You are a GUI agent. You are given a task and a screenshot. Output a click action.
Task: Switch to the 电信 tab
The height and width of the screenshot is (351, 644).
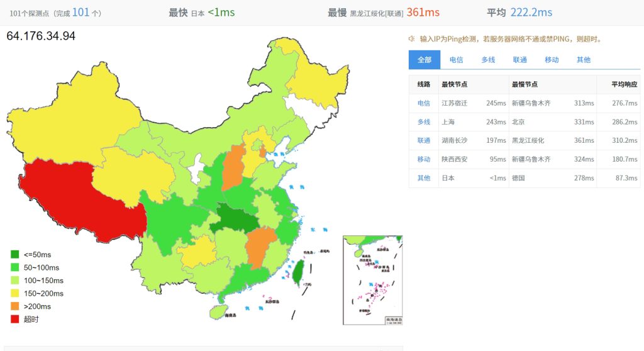pyautogui.click(x=456, y=60)
